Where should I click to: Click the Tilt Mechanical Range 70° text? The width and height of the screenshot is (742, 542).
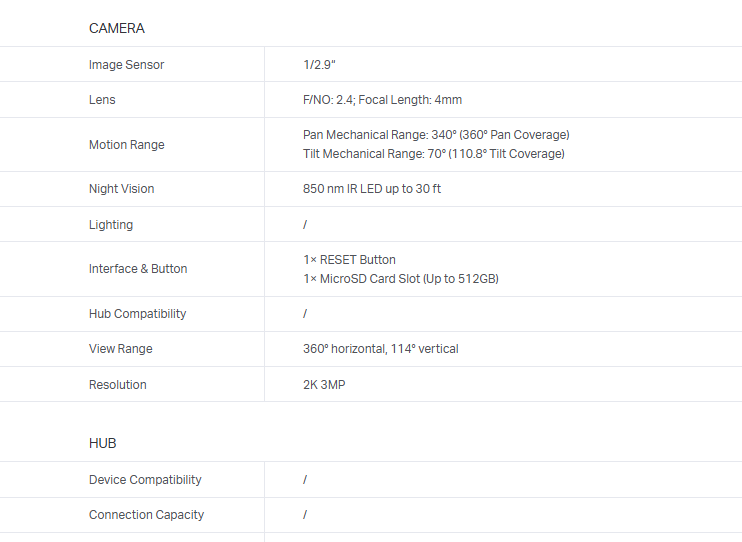coord(433,154)
